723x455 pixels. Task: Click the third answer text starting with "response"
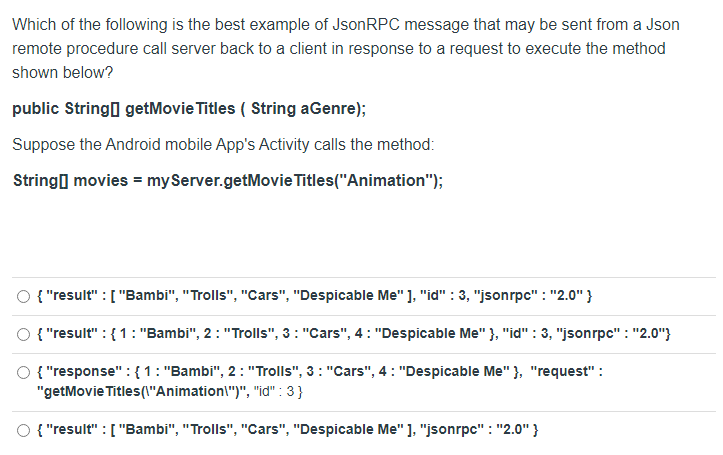click(x=320, y=381)
